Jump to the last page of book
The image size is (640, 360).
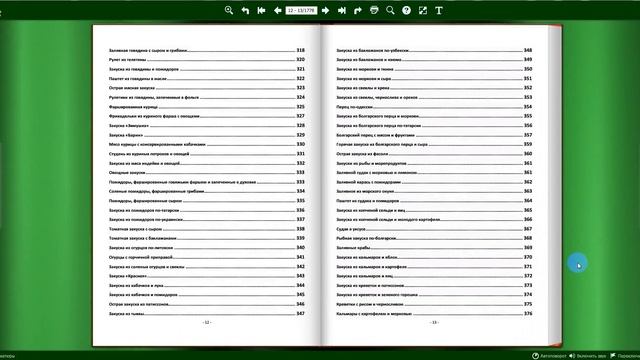tap(342, 11)
